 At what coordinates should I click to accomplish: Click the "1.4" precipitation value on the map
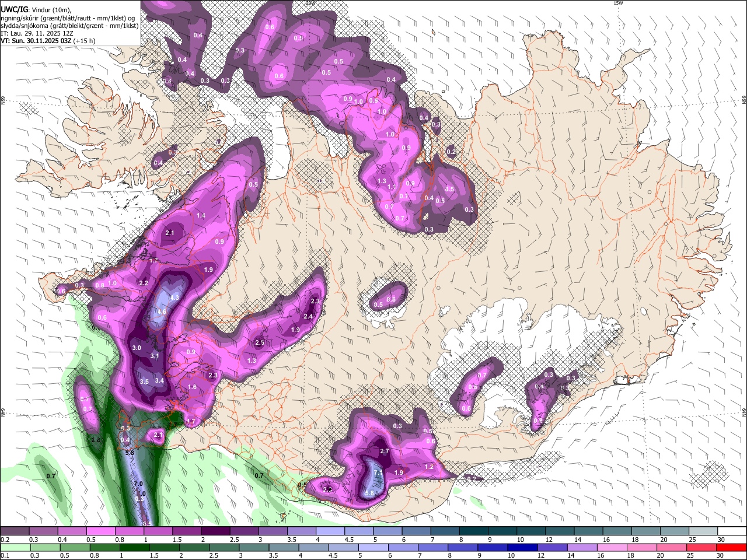click(201, 216)
